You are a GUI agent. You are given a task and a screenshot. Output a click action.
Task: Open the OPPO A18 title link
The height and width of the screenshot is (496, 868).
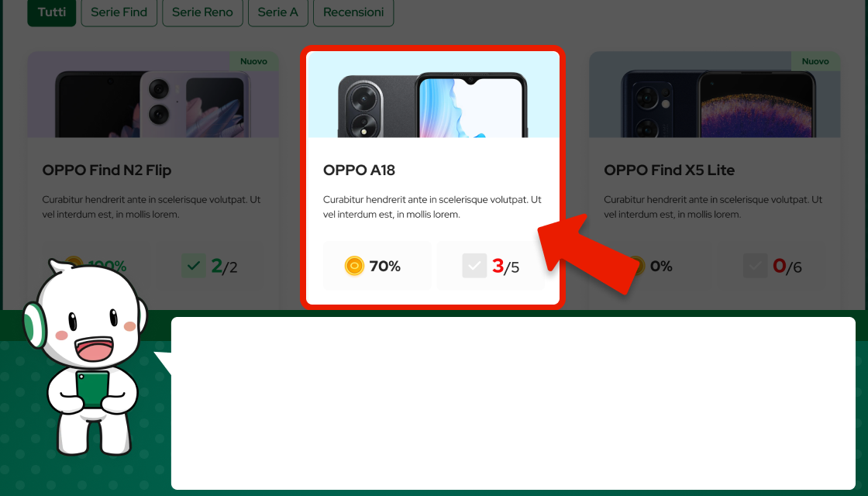pos(360,170)
